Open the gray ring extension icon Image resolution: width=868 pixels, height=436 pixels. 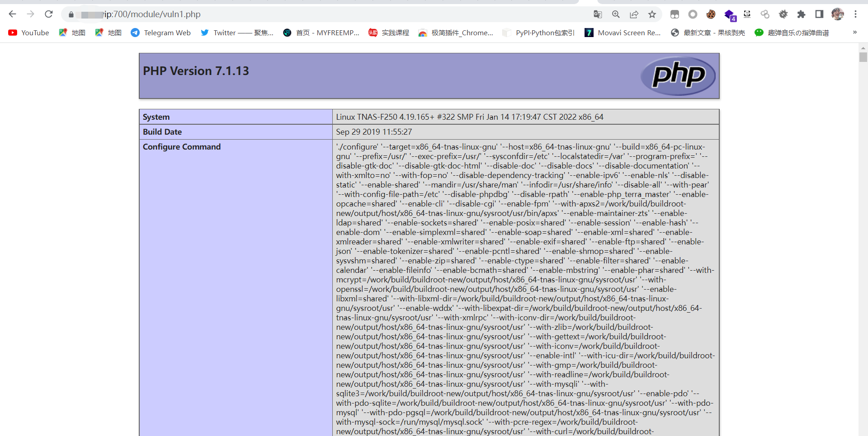click(693, 14)
